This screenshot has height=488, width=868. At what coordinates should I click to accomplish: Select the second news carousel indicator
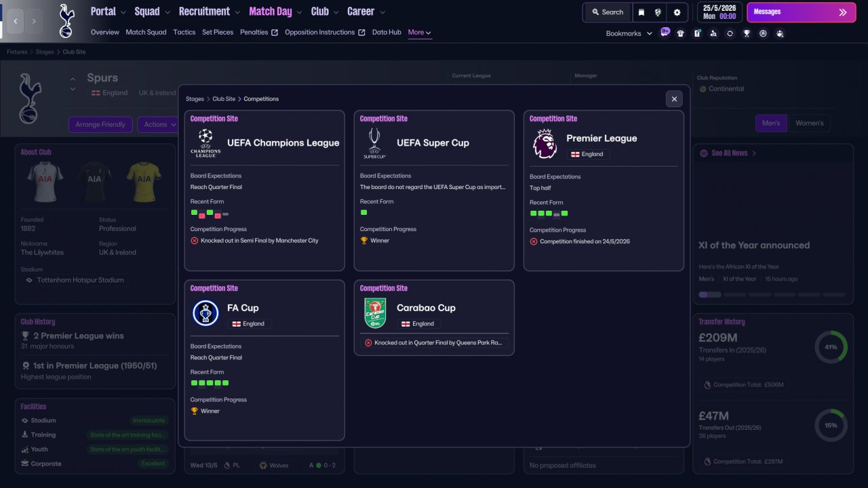(735, 295)
